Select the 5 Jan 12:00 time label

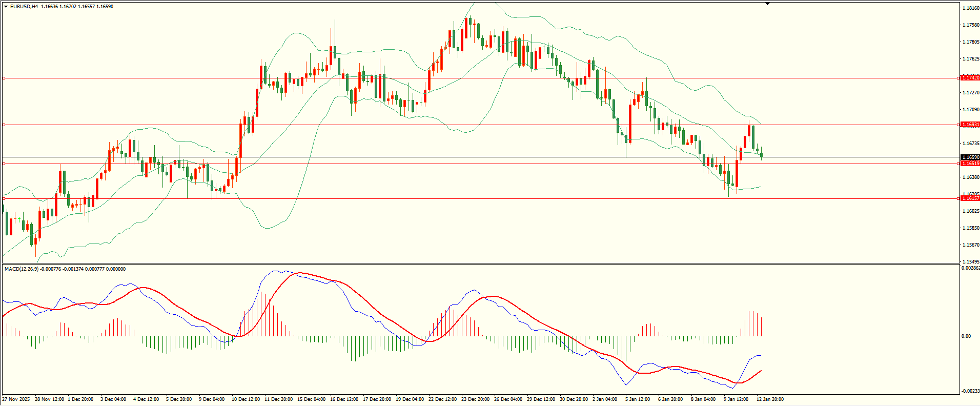638,399
